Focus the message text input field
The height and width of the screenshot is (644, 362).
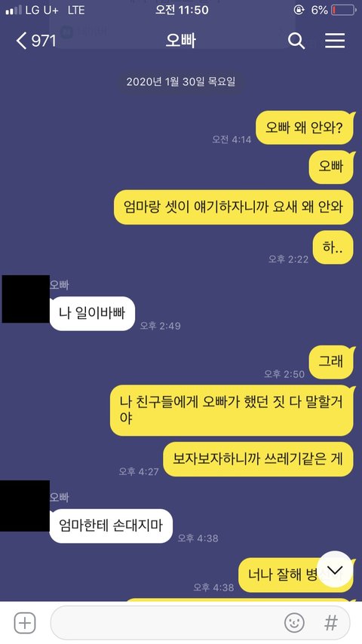[x=200, y=623]
